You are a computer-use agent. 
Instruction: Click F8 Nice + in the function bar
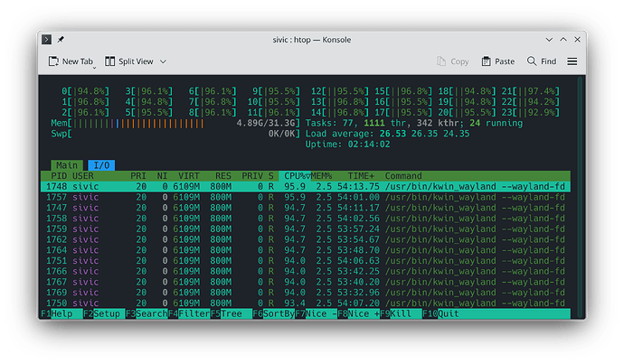coord(358,313)
